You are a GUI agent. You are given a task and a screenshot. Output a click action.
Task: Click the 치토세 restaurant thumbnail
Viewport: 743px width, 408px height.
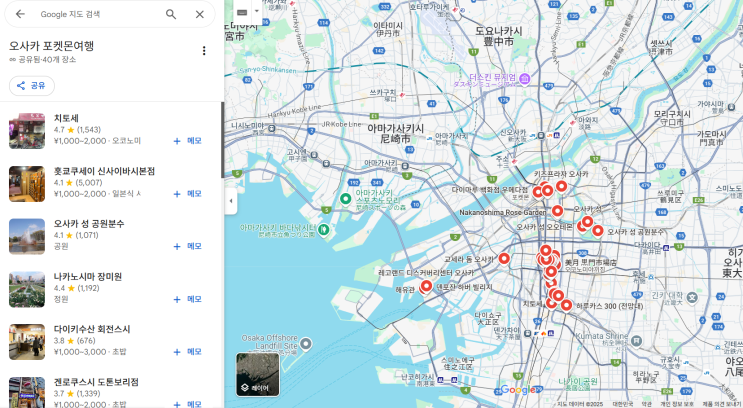[27, 131]
